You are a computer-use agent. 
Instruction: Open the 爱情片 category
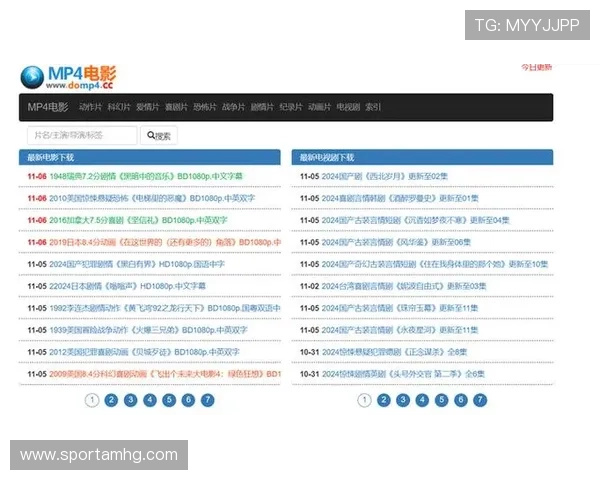[148, 107]
